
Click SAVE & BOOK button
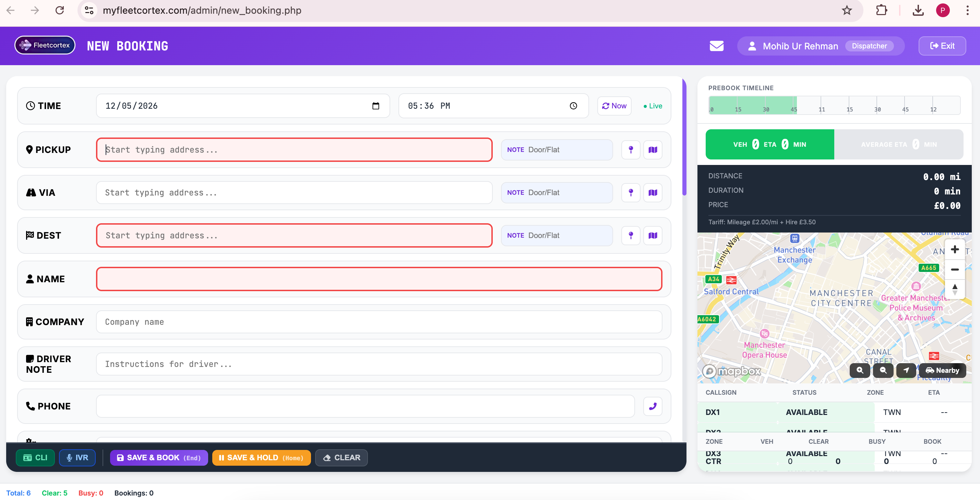point(159,458)
